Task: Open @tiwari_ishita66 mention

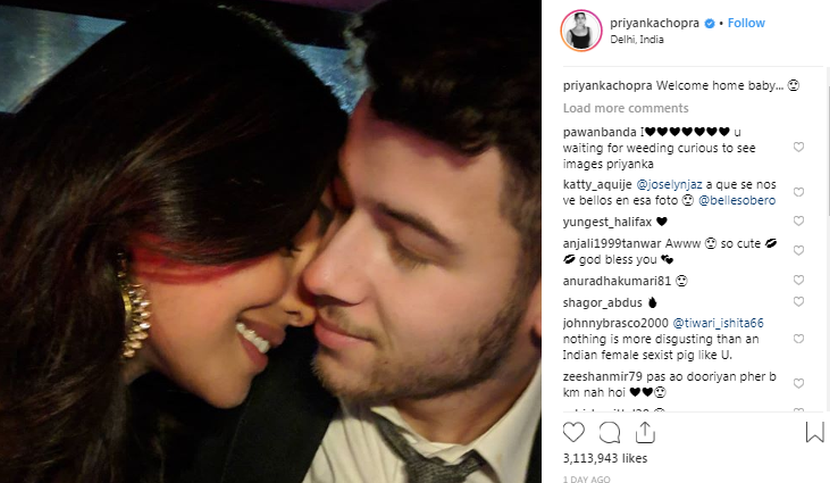Action: [x=718, y=323]
